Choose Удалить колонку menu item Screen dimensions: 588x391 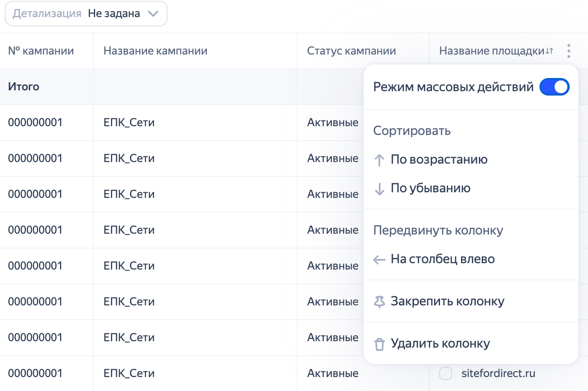click(440, 344)
